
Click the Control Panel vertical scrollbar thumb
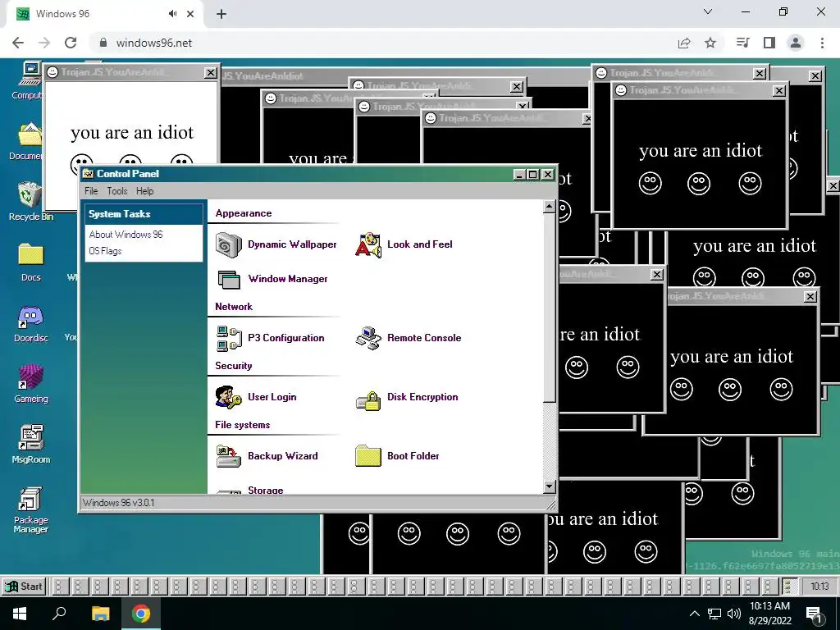pos(549,308)
